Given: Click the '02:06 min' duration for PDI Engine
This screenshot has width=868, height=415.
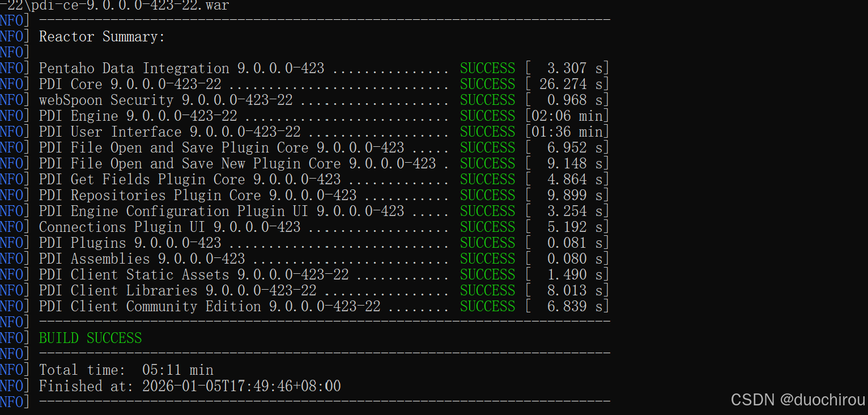Looking at the screenshot, I should [567, 116].
